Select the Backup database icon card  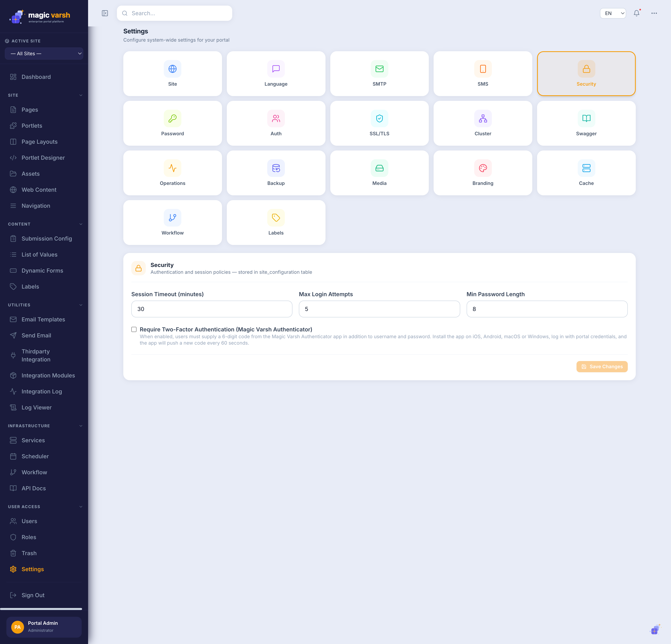click(276, 173)
